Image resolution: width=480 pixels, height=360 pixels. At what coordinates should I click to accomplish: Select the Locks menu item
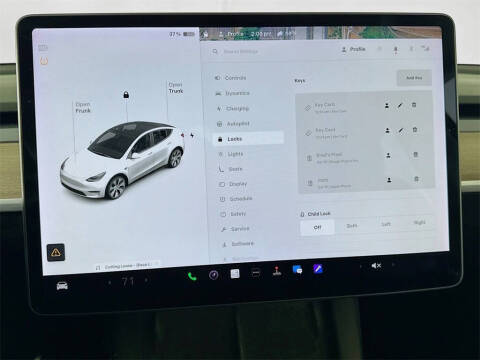point(248,139)
